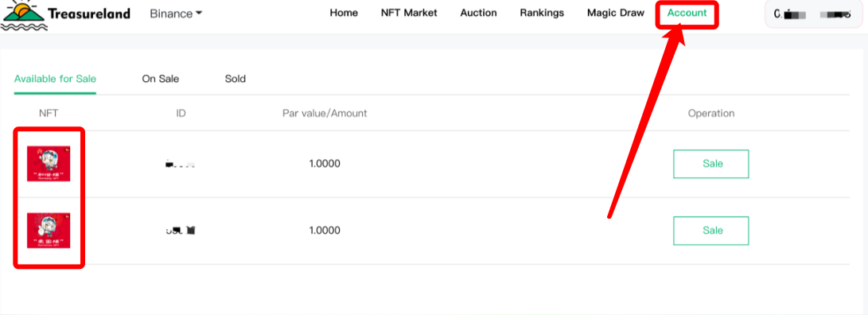Switch to the On Sale tab
This screenshot has height=315, width=868.
[x=161, y=79]
